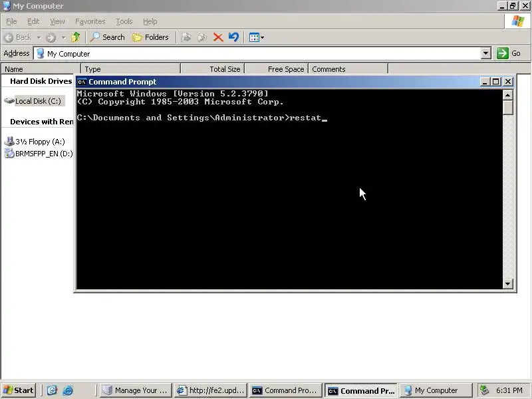Click the Address bar field

tap(257, 54)
